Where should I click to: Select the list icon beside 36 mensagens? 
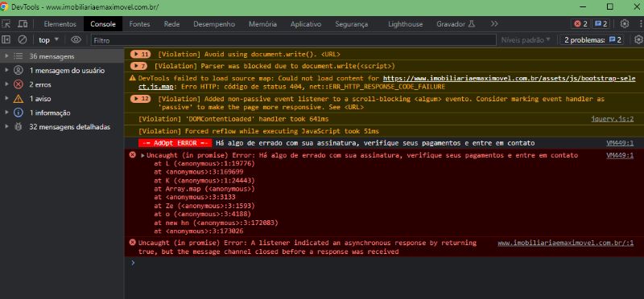click(x=19, y=56)
